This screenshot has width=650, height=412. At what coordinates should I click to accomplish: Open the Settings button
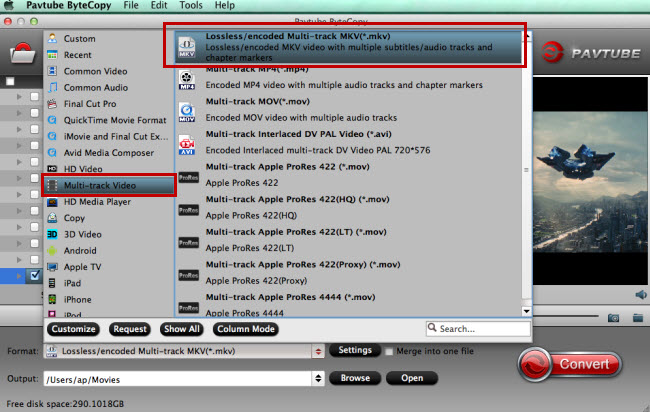coord(355,350)
